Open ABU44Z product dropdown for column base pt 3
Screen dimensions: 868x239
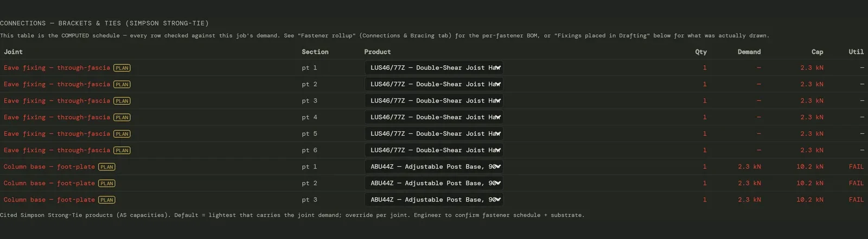(434, 199)
